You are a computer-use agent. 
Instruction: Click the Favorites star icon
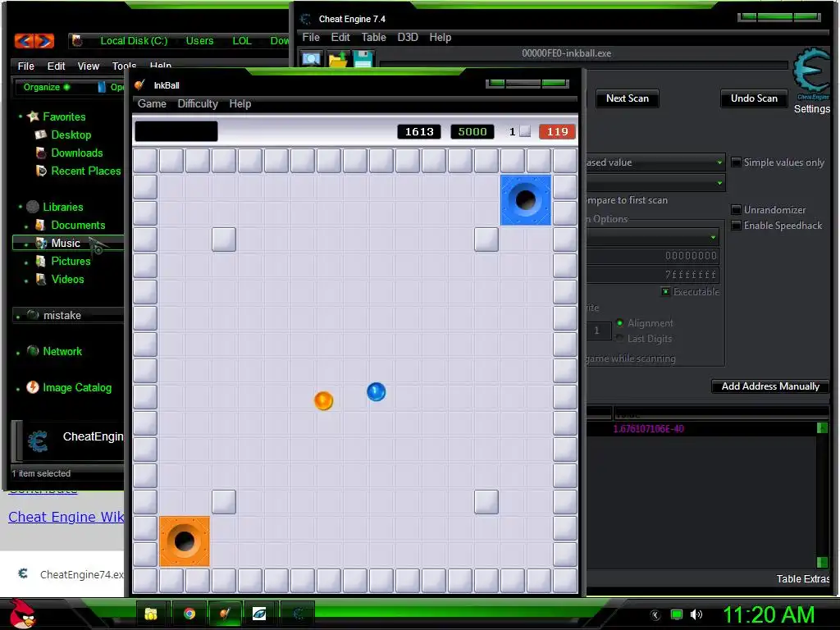(33, 116)
